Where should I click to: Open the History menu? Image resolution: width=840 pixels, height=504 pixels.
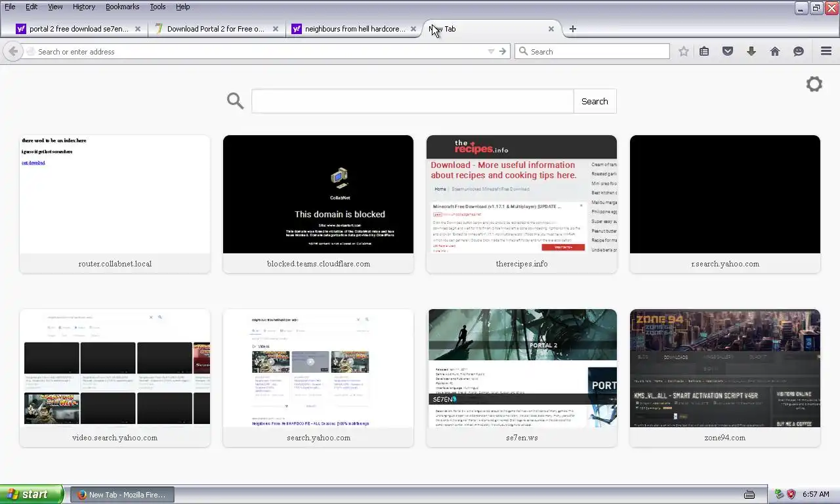tap(84, 7)
